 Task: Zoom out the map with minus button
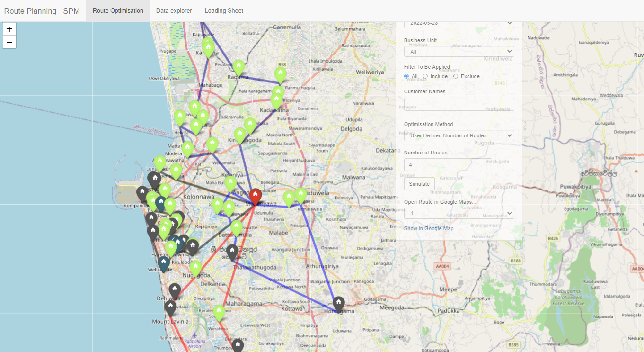tap(9, 42)
